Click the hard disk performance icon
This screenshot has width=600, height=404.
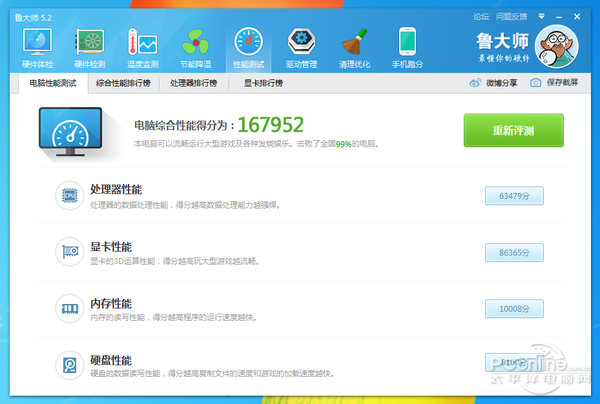(x=70, y=365)
